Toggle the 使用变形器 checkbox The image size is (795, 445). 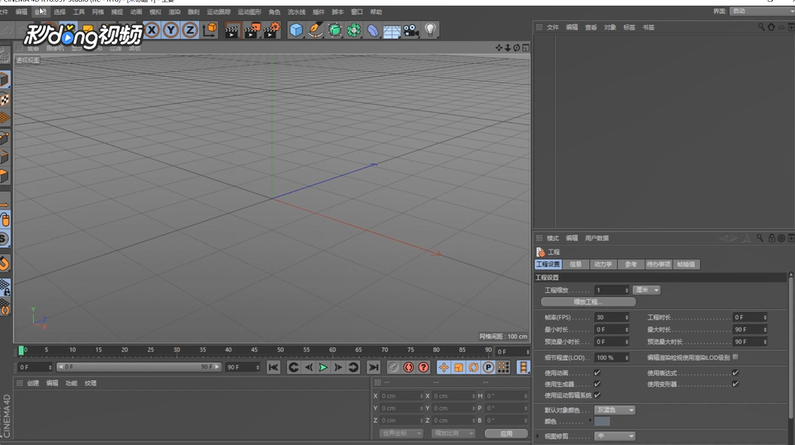[x=735, y=384]
